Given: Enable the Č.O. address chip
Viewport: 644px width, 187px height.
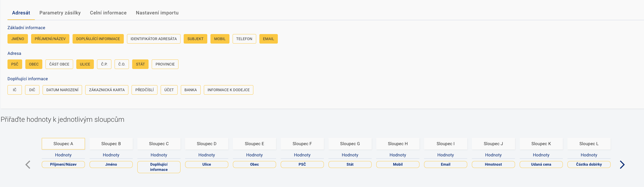Looking at the screenshot, I should [x=122, y=64].
